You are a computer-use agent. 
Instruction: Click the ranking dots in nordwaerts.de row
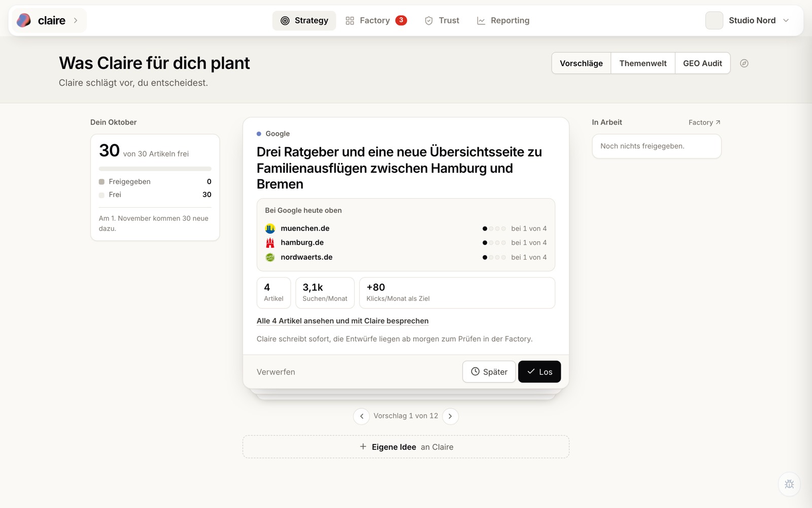click(x=494, y=258)
